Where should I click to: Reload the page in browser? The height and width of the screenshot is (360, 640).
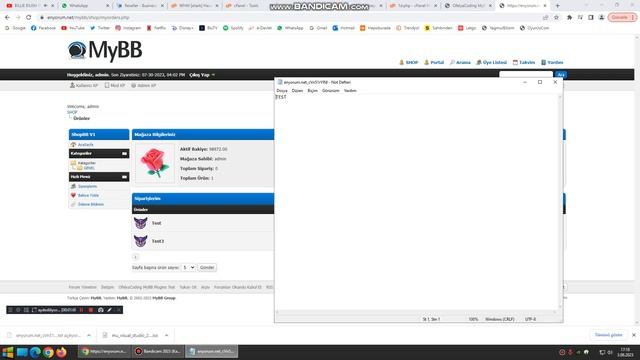click(29, 18)
